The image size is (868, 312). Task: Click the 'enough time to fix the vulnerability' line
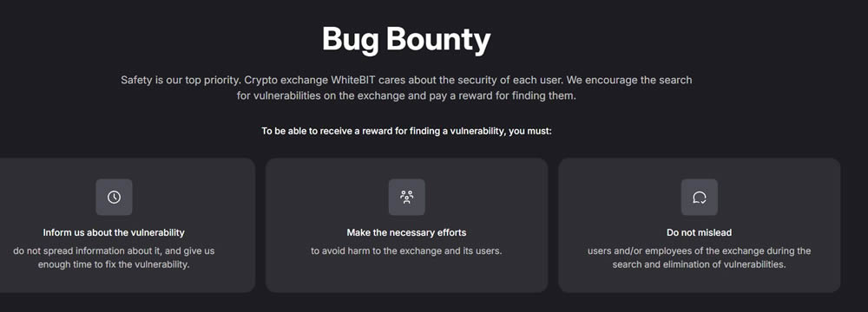(114, 264)
